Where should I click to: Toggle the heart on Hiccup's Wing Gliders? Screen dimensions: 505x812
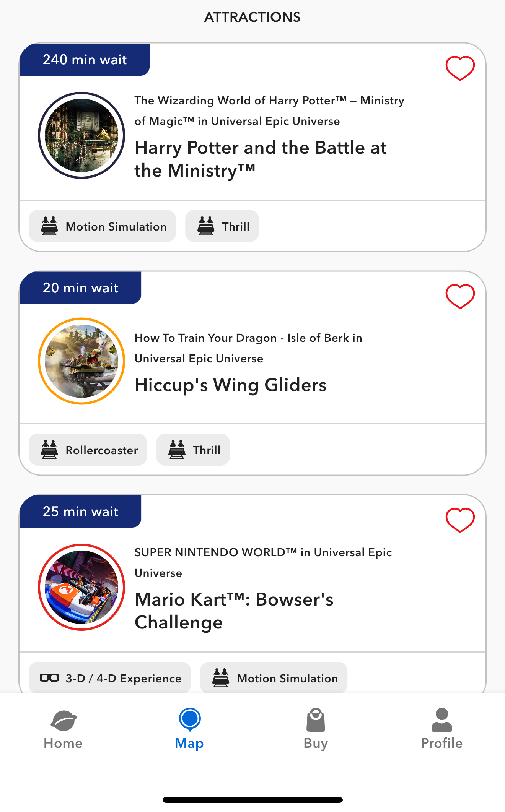460,296
